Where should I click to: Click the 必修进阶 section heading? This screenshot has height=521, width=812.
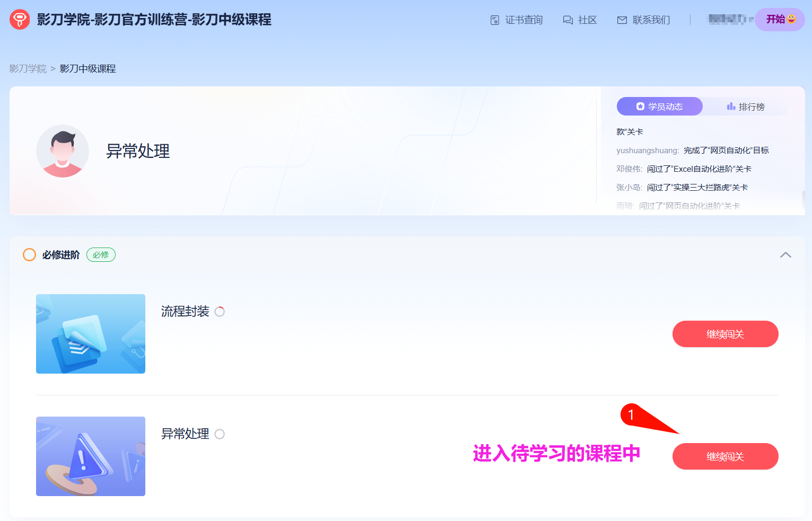pyautogui.click(x=61, y=255)
